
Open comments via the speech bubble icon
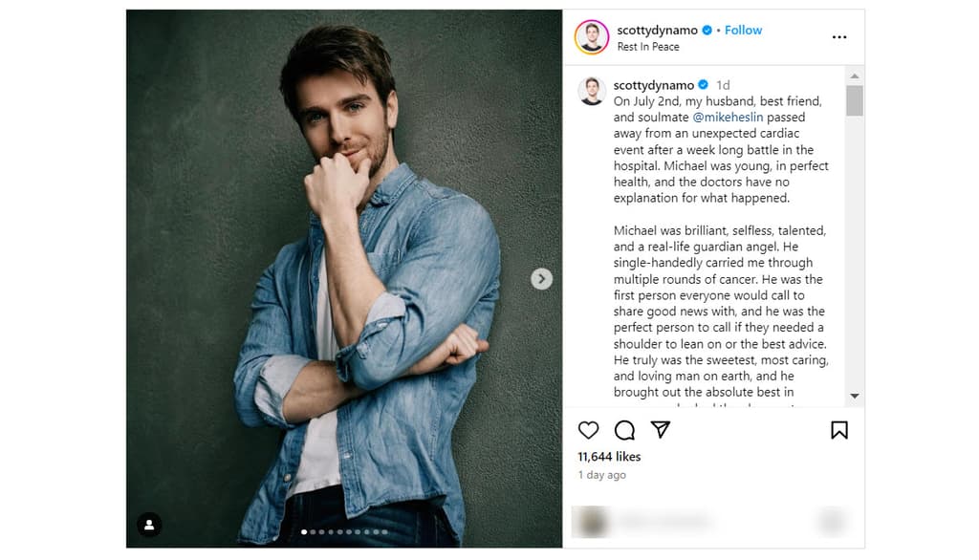[x=624, y=431]
